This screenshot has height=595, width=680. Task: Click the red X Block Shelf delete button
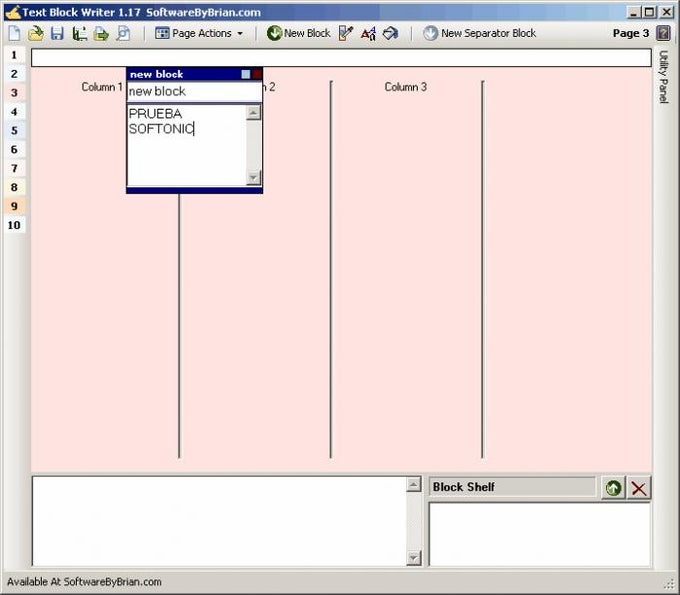coord(639,488)
